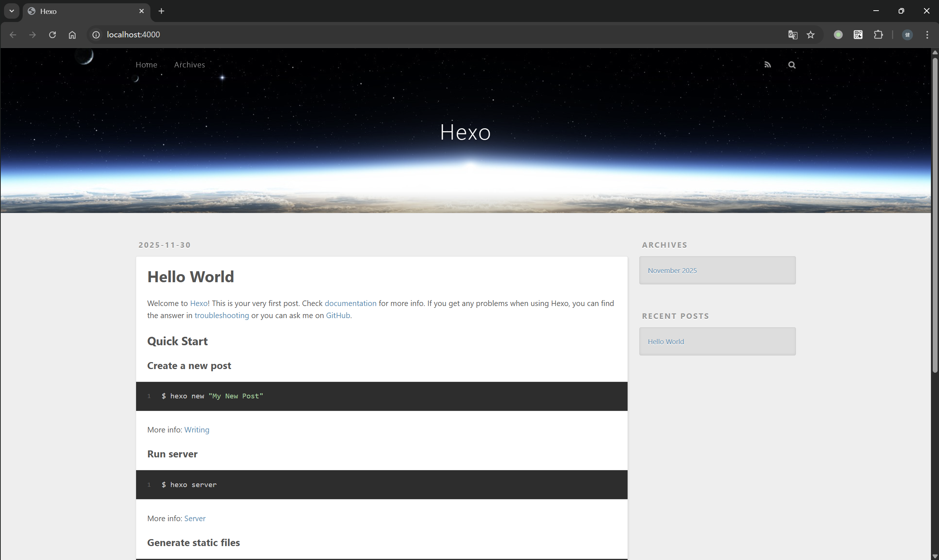939x560 pixels.
Task: Expand the tab search dropdown
Action: [x=12, y=11]
